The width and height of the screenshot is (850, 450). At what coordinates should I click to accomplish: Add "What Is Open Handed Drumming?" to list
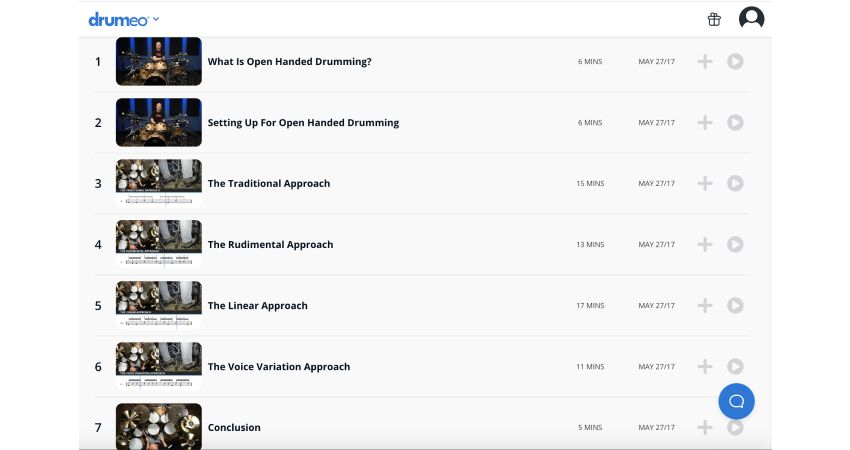(705, 62)
